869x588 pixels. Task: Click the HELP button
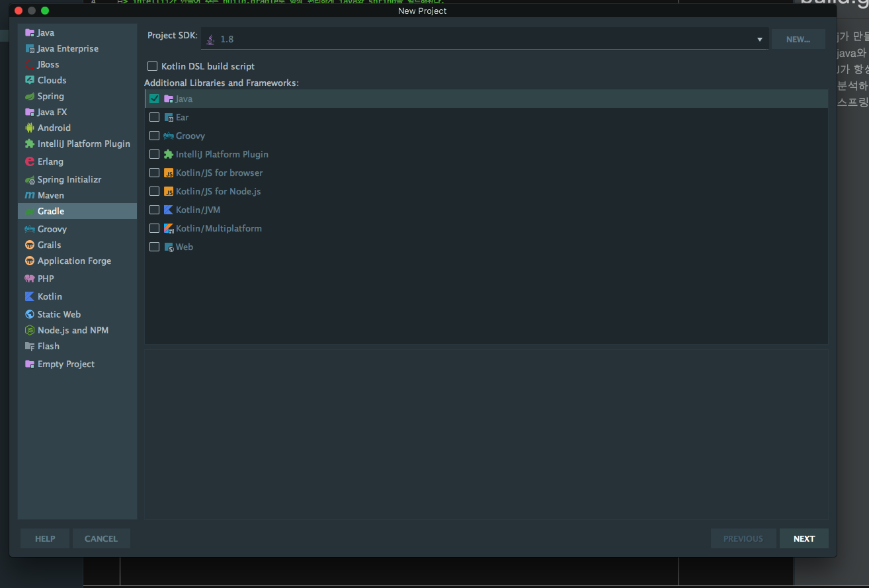pos(45,538)
